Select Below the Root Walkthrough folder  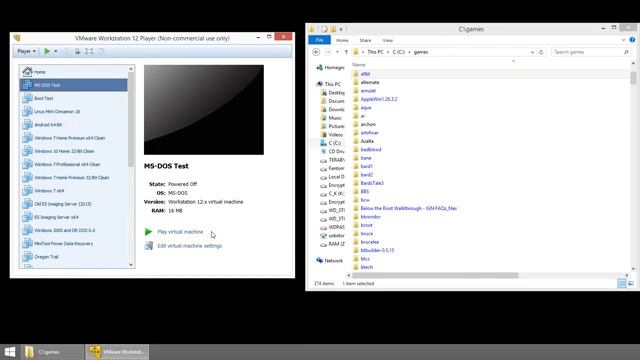[x=409, y=208]
